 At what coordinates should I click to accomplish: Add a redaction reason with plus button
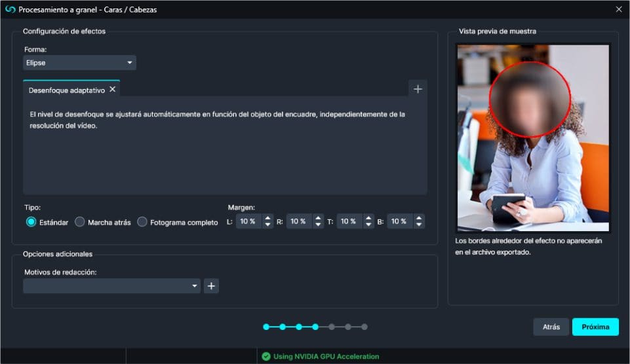click(x=211, y=285)
